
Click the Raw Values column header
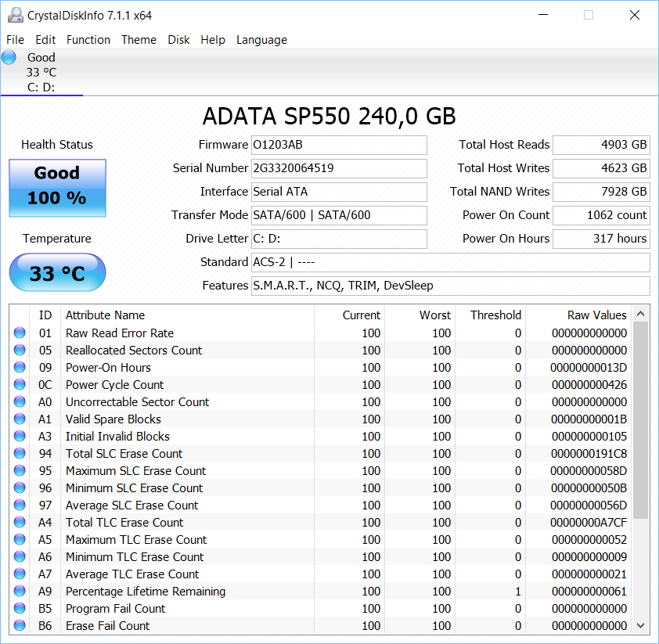pyautogui.click(x=596, y=315)
